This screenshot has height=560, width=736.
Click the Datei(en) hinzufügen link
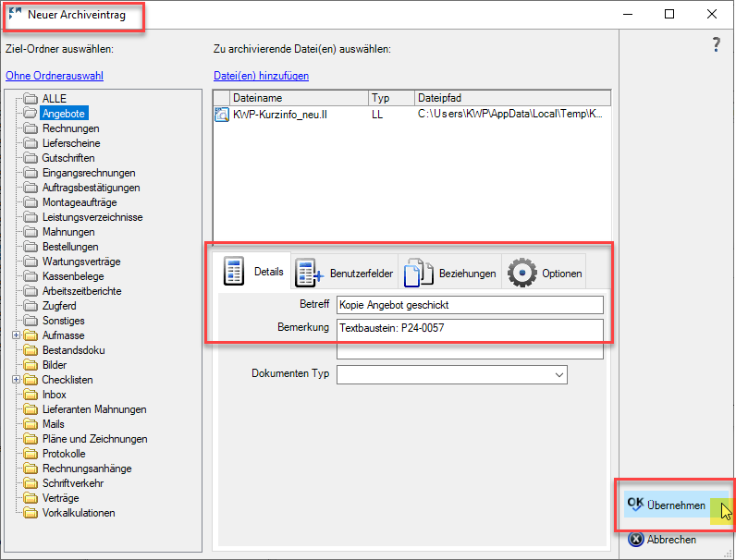[x=261, y=76]
